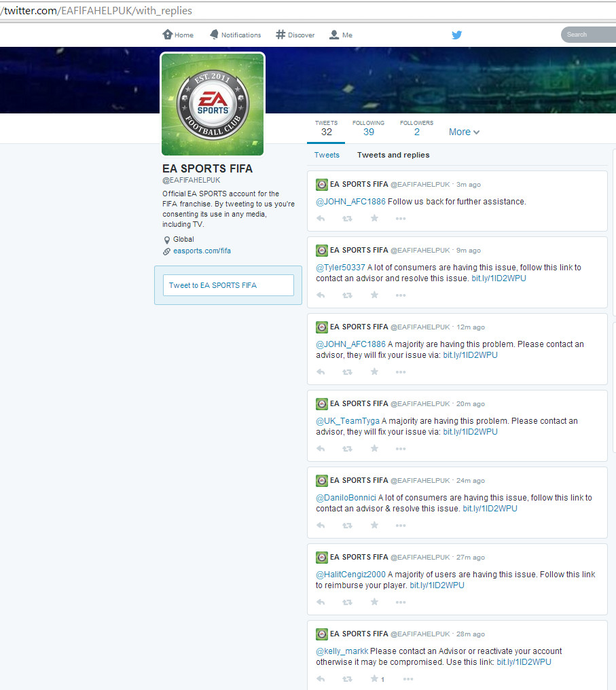Screen dimensions: 616x690
Task: Favorite the @DaniloBonnici reply tweet
Action: point(374,526)
